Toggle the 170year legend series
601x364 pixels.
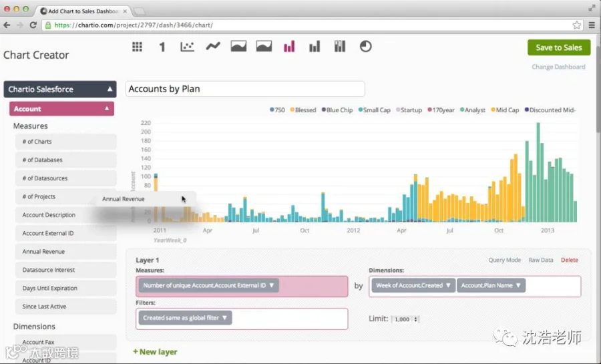click(441, 110)
